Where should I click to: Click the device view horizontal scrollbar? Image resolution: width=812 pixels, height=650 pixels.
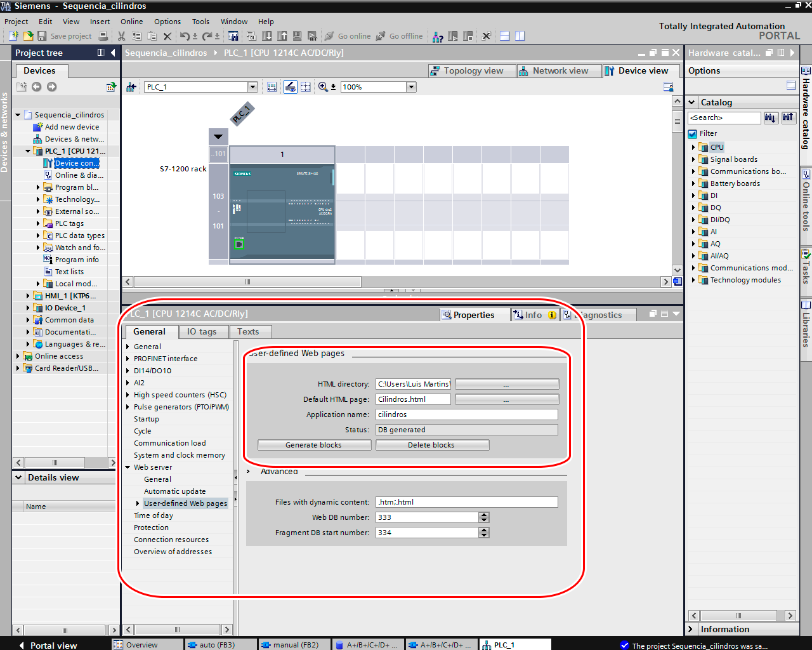point(248,282)
